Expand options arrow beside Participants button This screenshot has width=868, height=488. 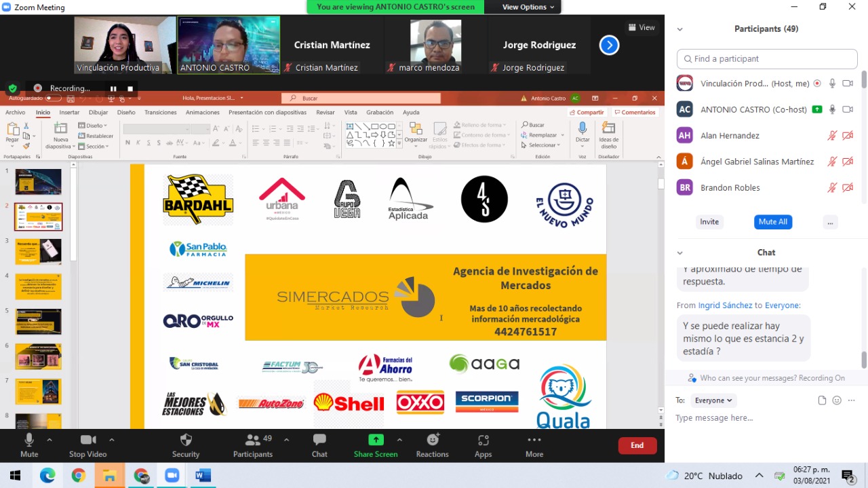pyautogui.click(x=286, y=440)
